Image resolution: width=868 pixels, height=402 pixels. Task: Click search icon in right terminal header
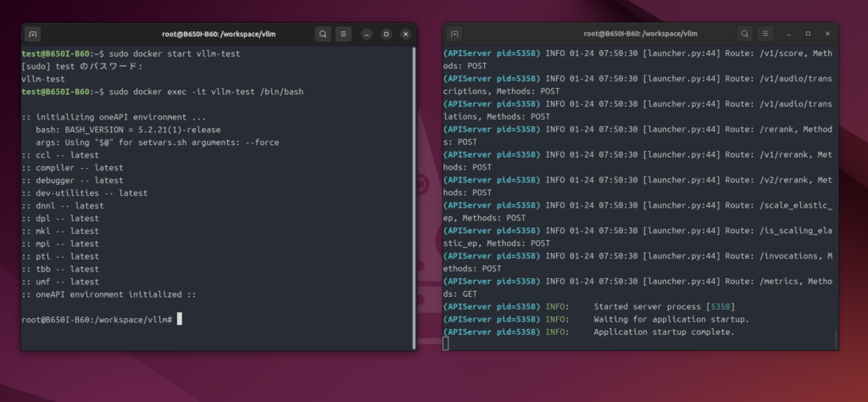click(745, 34)
